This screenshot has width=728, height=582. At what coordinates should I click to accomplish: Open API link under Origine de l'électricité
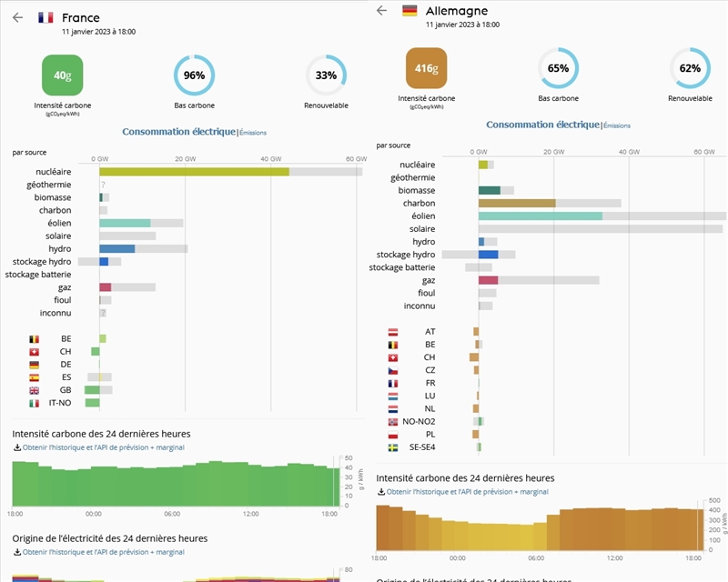pos(104,552)
